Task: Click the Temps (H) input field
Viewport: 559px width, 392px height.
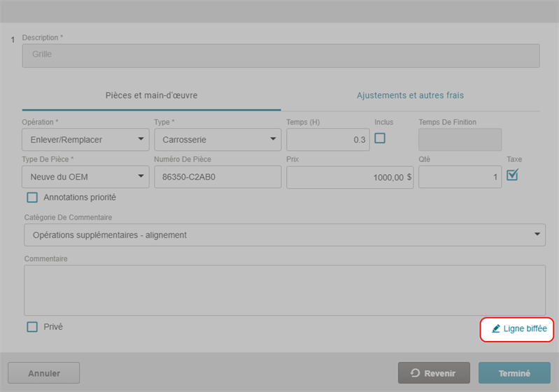Action: (327, 140)
